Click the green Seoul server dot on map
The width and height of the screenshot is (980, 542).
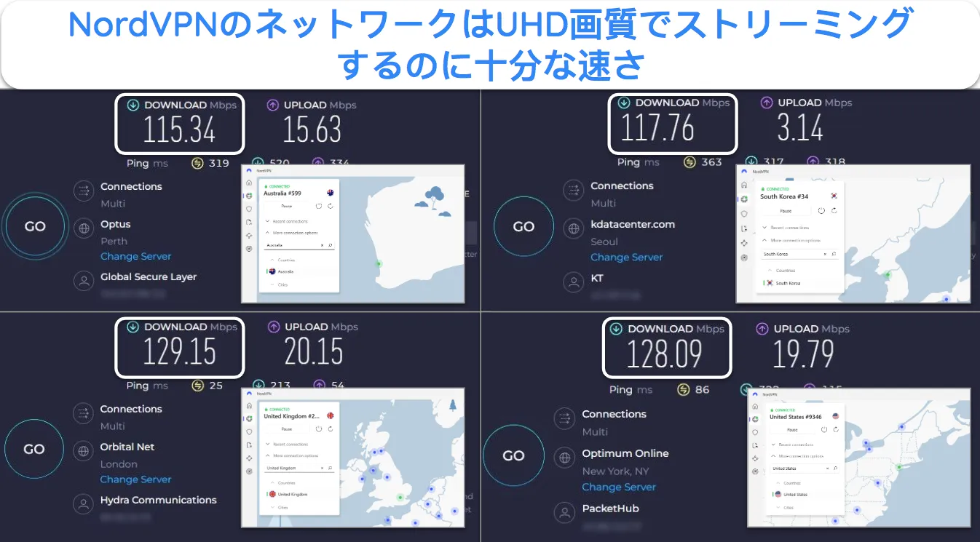click(x=888, y=275)
